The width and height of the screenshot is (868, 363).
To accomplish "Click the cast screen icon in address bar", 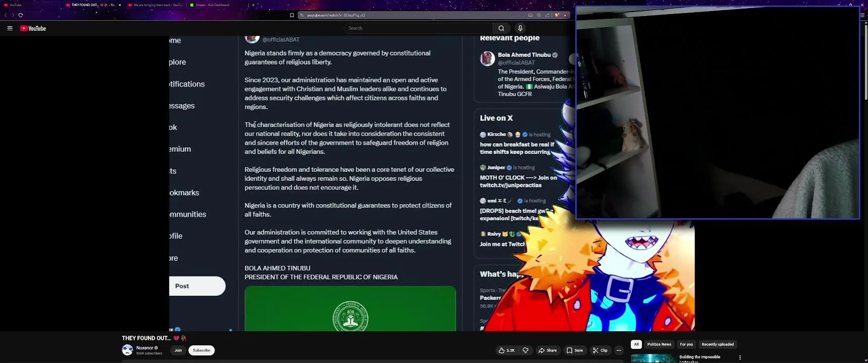I will 530,15.
